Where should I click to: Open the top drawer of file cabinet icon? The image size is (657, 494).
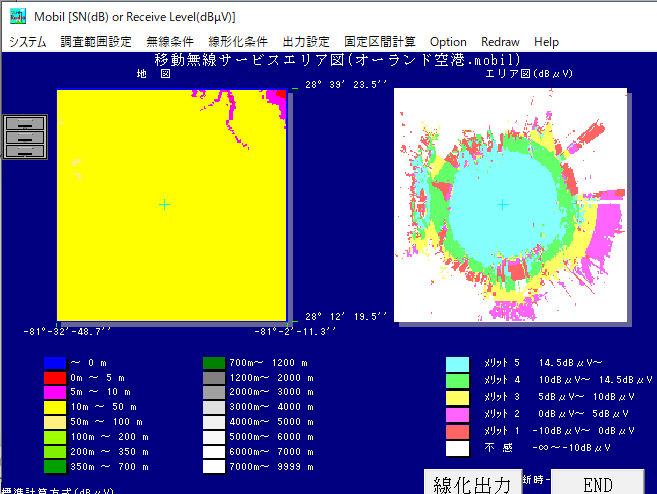click(x=25, y=123)
